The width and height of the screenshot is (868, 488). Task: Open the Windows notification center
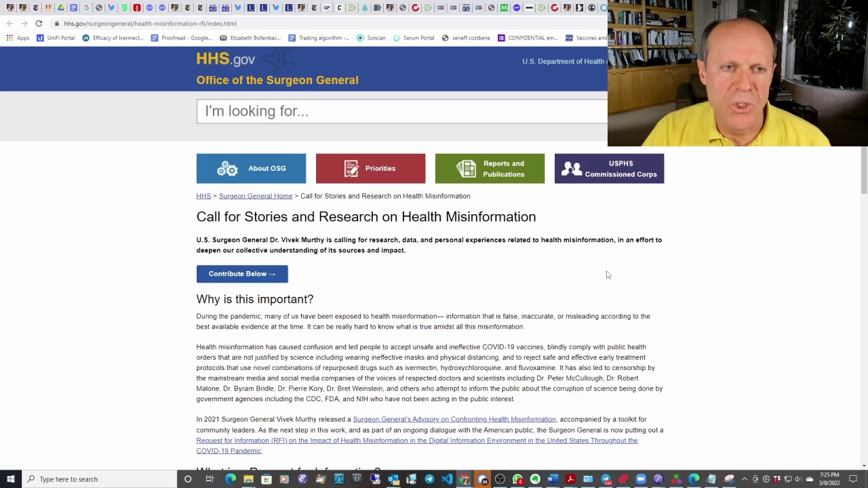pyautogui.click(x=853, y=479)
